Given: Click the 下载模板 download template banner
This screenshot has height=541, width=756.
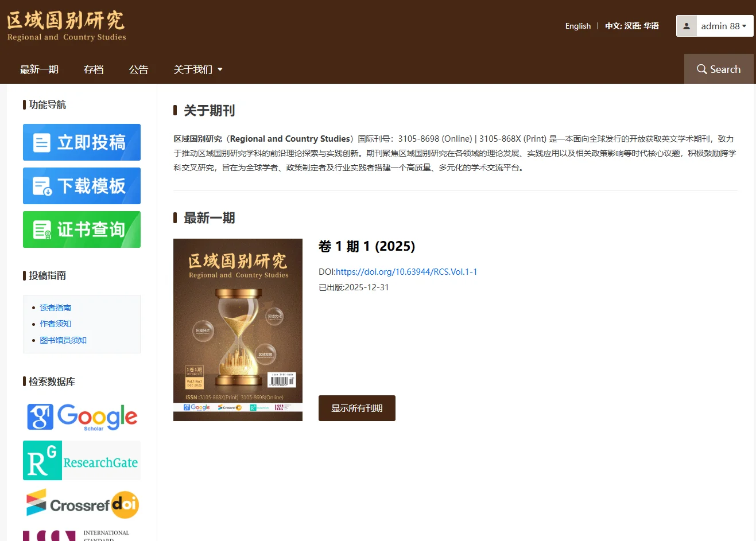Looking at the screenshot, I should pyautogui.click(x=82, y=186).
